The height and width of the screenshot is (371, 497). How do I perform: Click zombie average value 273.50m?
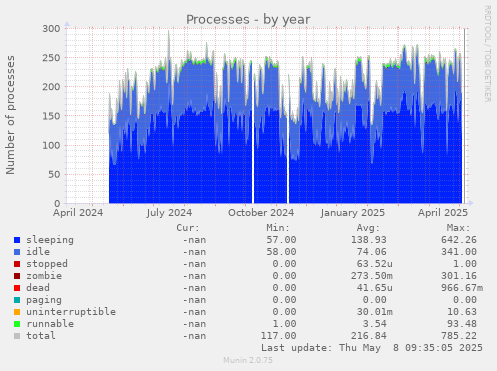pos(372,276)
